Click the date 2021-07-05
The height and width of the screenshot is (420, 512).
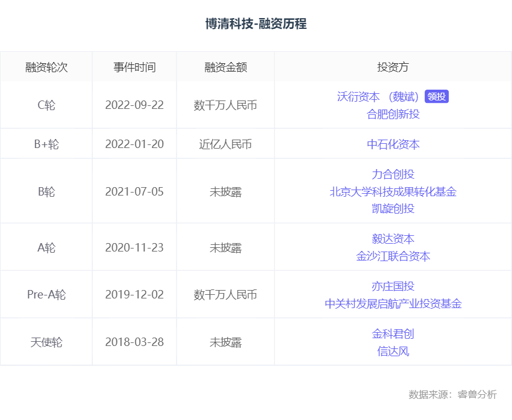pyautogui.click(x=134, y=192)
